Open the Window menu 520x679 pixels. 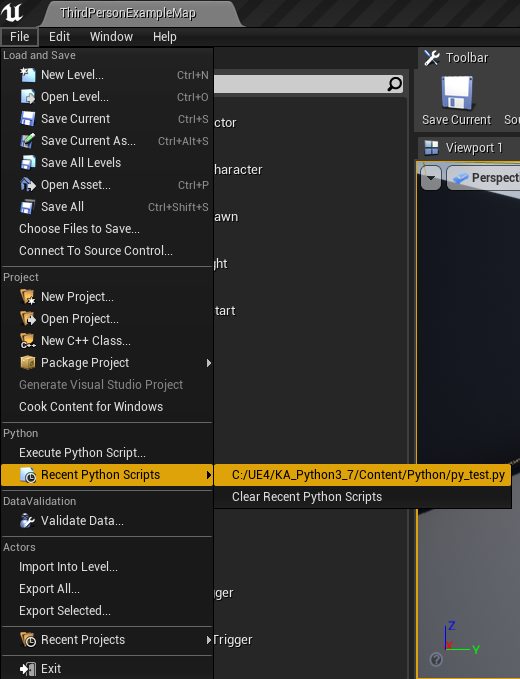click(x=111, y=37)
